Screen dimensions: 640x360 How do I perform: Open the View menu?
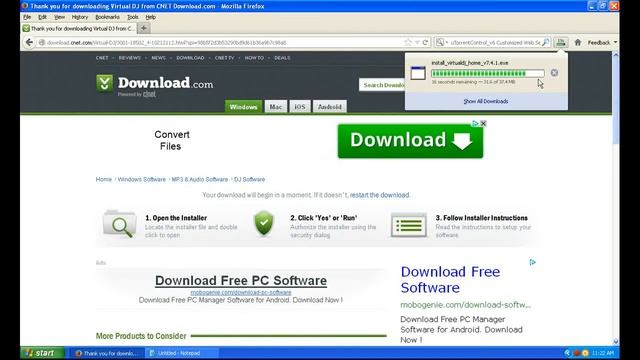point(59,17)
